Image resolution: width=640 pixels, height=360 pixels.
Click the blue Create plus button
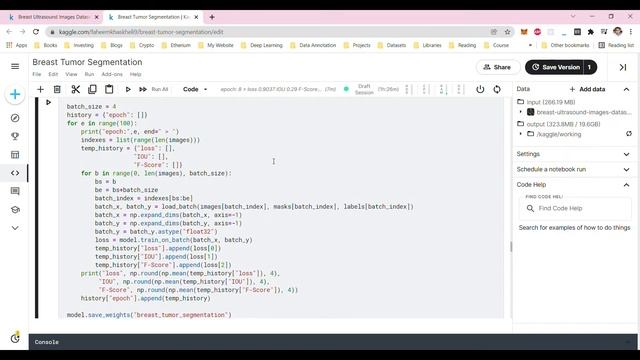[15, 94]
